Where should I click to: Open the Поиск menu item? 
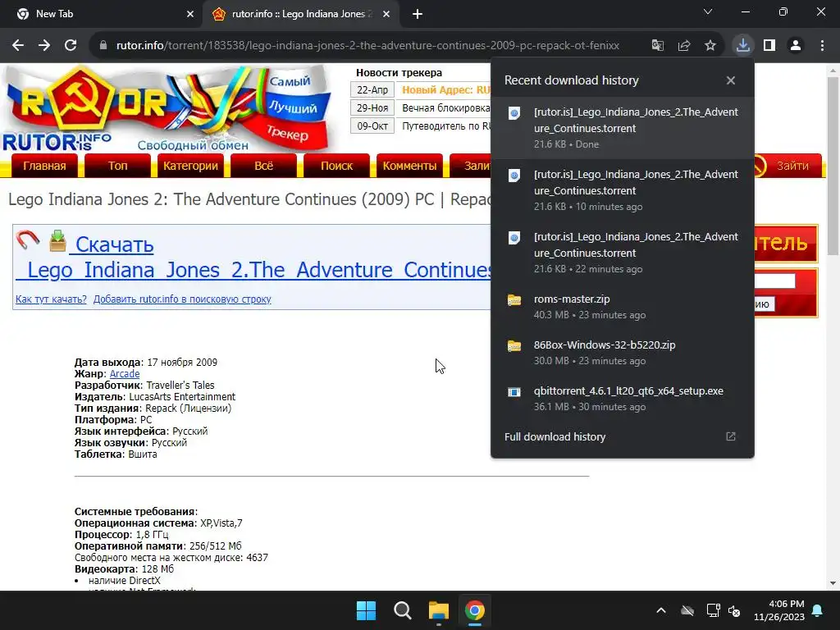point(336,166)
